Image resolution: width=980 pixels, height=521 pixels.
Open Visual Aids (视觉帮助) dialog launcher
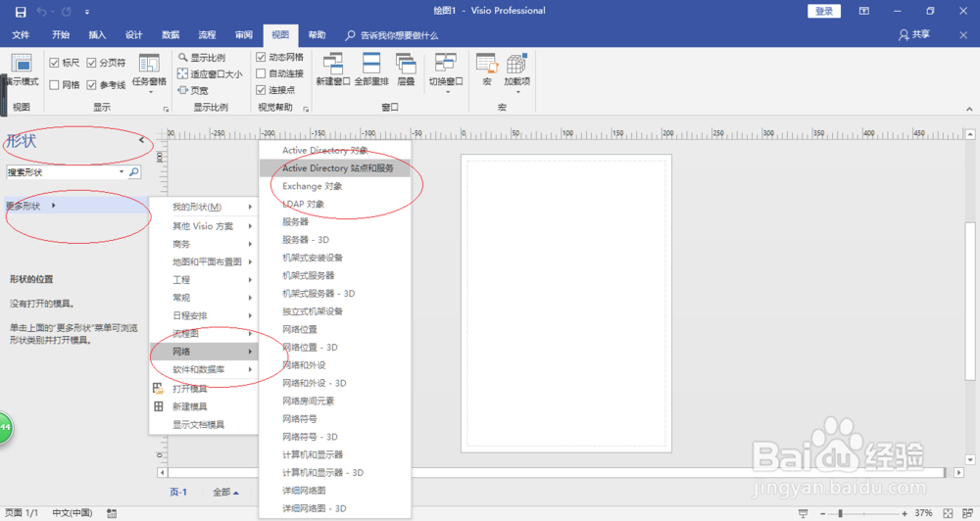point(306,110)
